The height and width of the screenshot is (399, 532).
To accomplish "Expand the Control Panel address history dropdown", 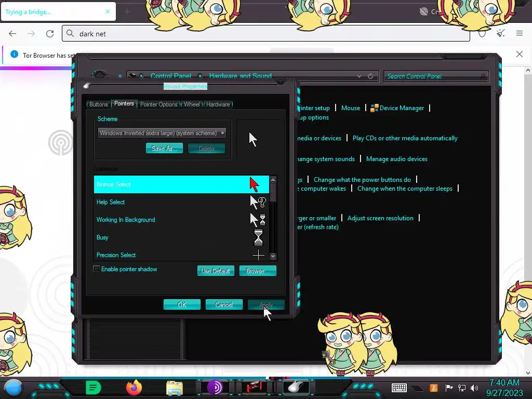I will pos(359,76).
